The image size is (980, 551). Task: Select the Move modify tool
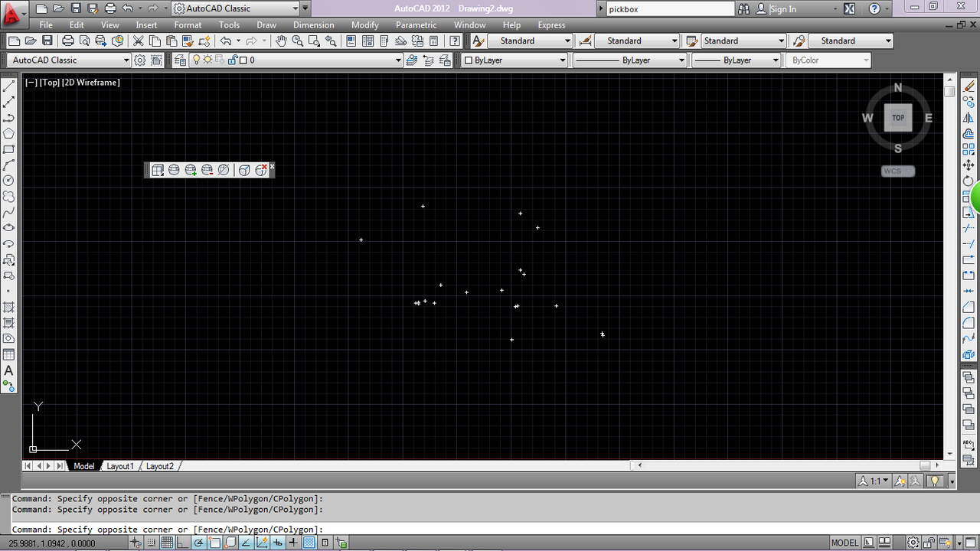[969, 165]
